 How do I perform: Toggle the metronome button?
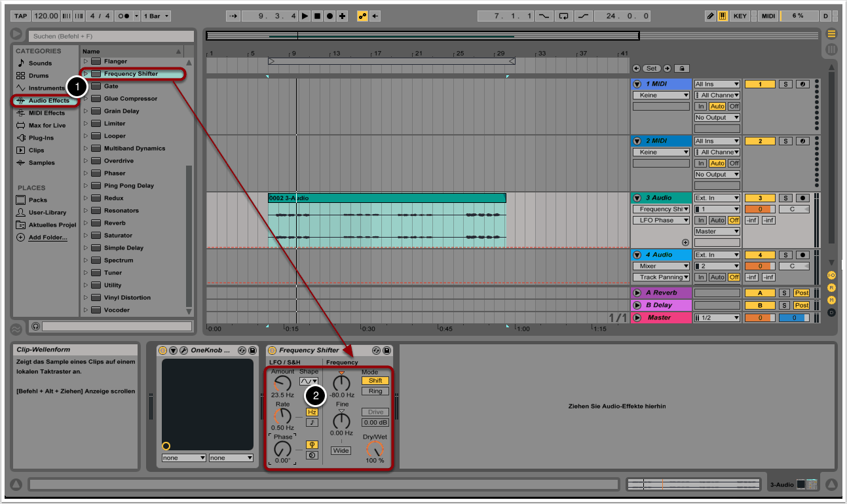coord(124,16)
